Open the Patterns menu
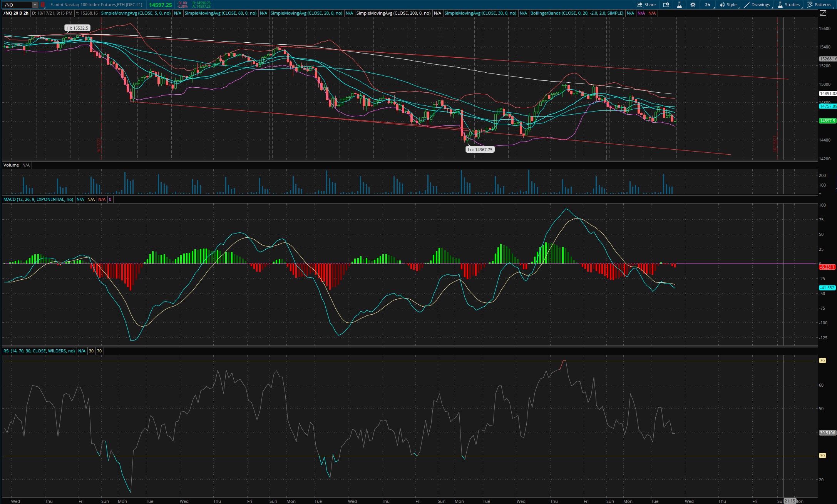Screen dimensions: 837x504 819,5
